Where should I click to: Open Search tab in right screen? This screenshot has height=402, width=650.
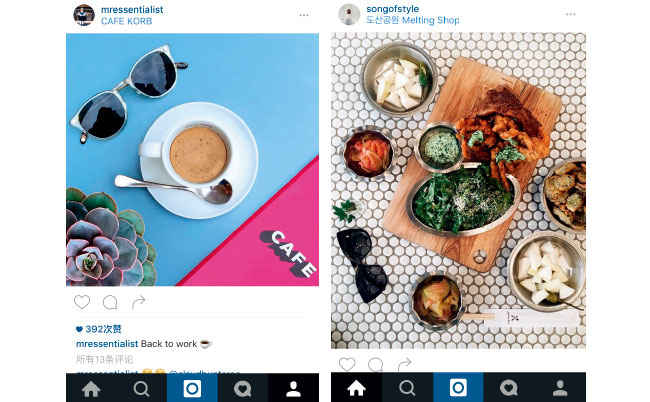(x=407, y=388)
